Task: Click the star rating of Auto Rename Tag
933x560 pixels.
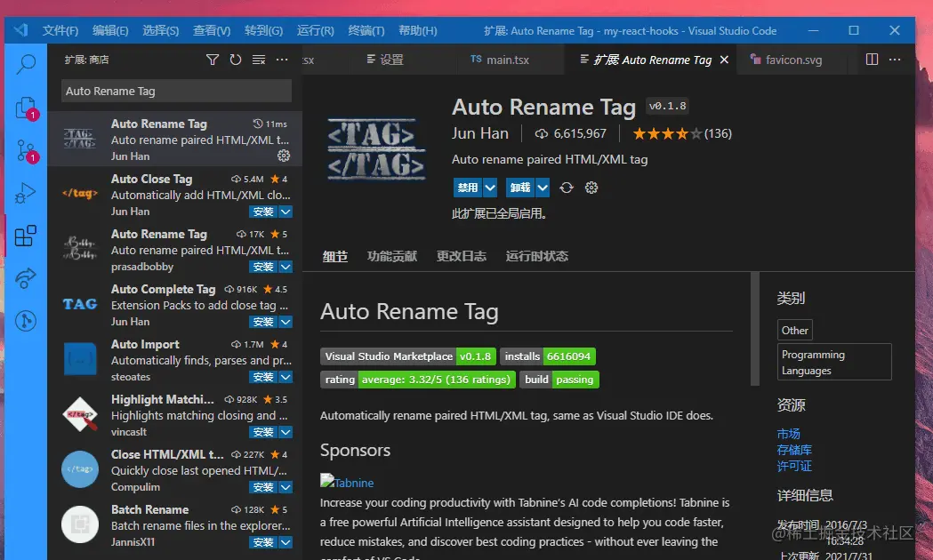Action: tap(666, 133)
